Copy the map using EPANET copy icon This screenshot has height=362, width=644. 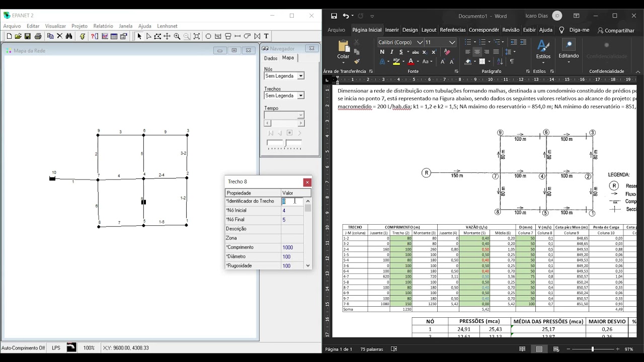[x=50, y=36]
